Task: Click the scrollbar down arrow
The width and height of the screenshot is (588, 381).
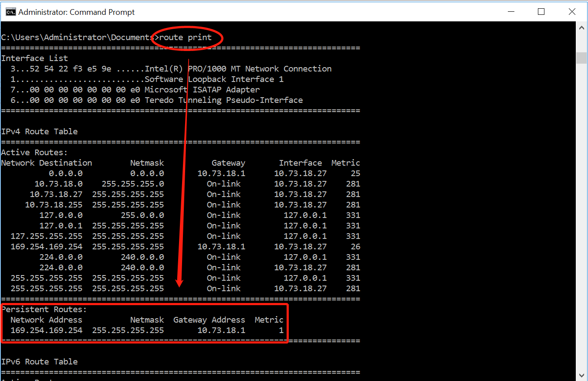Action: point(581,375)
